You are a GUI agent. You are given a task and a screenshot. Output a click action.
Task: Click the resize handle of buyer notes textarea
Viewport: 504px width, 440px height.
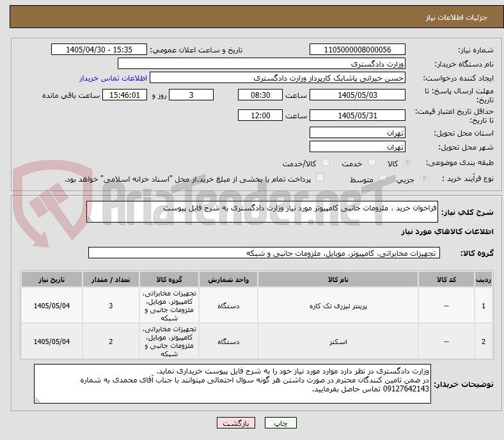pyautogui.click(x=37, y=400)
